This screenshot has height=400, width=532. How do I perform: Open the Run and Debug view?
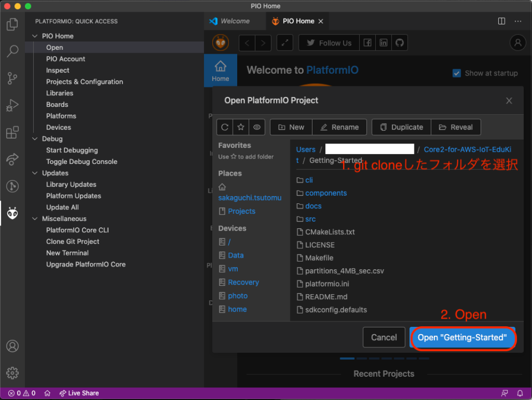tap(13, 105)
